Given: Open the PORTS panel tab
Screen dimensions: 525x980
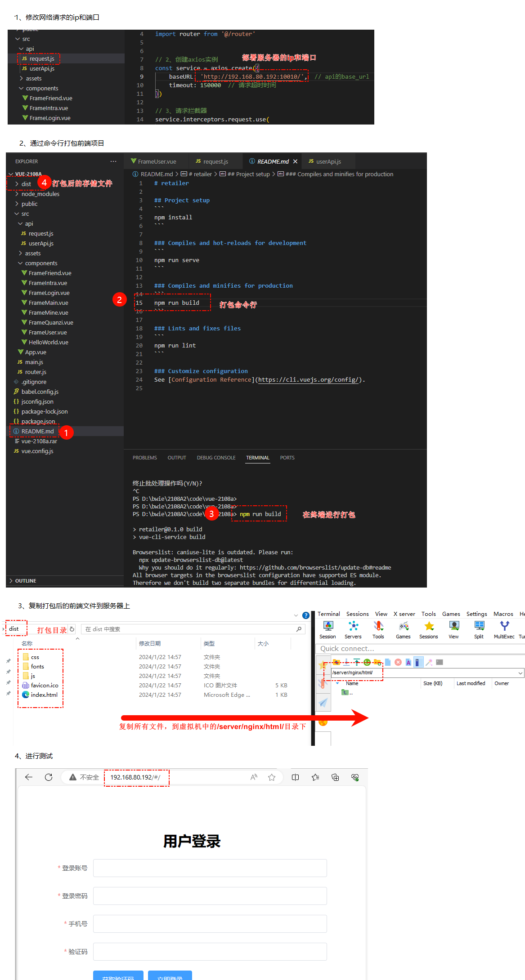Looking at the screenshot, I should tap(287, 458).
